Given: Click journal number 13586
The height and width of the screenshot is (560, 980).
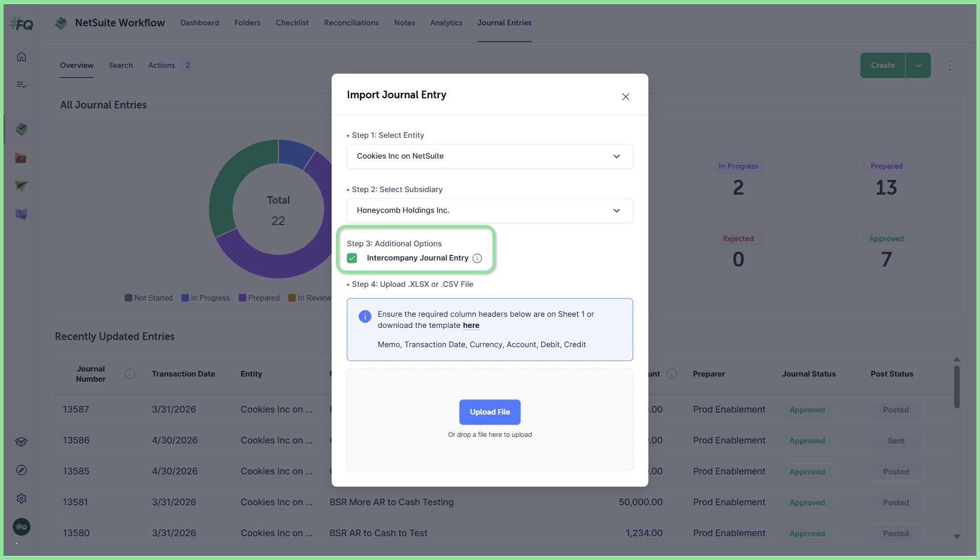Looking at the screenshot, I should click(x=76, y=440).
